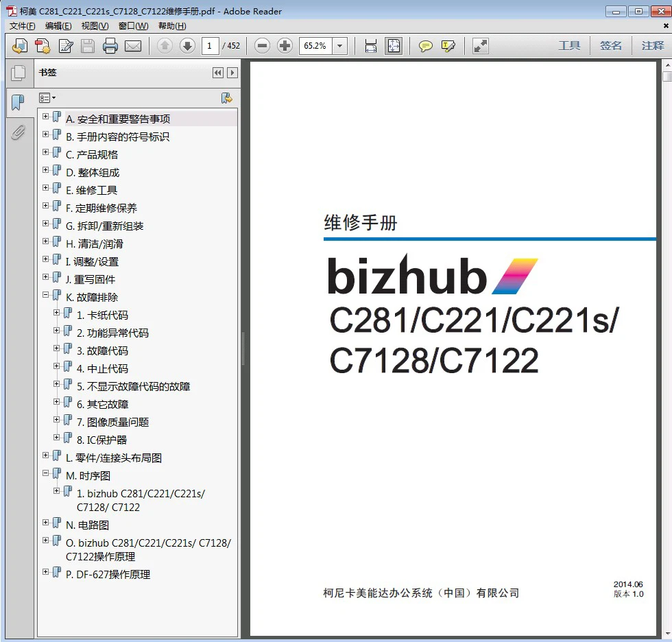
Task: Collapse bookmarks panel with double-arrow icon
Action: [218, 73]
